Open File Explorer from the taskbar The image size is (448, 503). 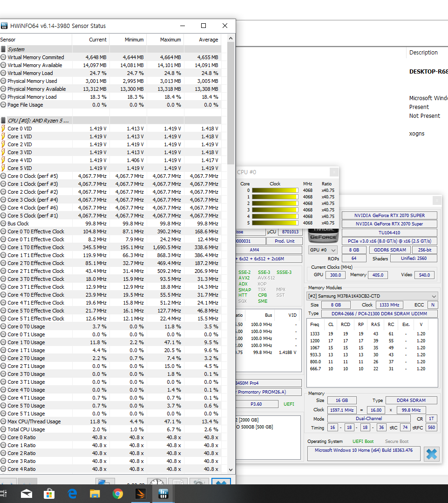(x=95, y=494)
